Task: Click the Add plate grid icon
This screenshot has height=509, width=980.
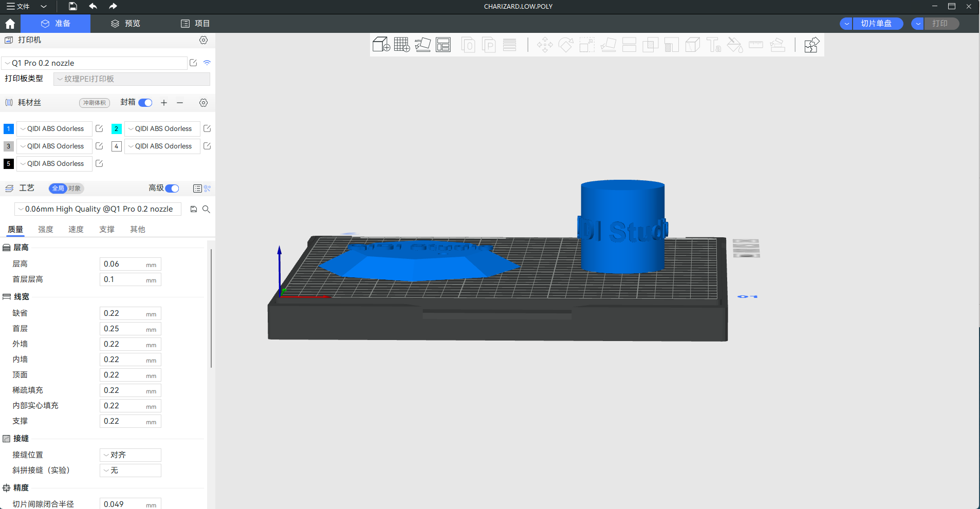Action: (402, 45)
